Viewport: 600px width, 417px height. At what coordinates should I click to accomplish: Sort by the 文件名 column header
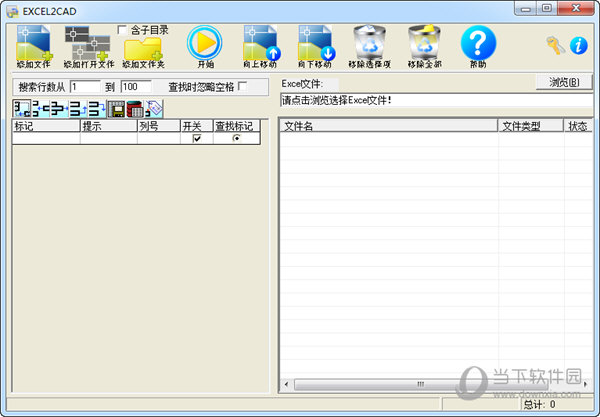[x=388, y=126]
